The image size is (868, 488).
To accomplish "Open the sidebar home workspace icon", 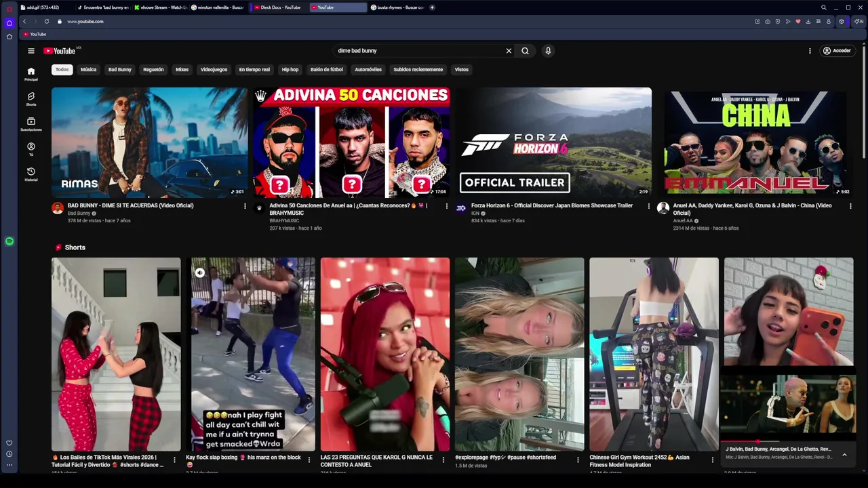I will [x=9, y=23].
